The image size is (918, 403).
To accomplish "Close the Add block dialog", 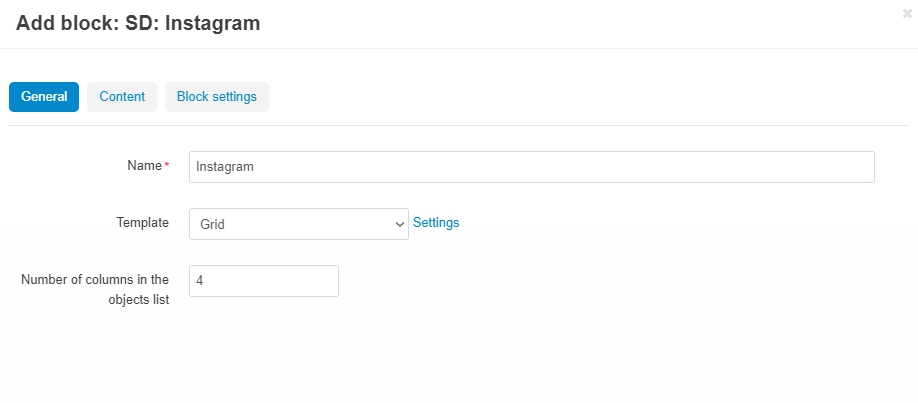I will pyautogui.click(x=907, y=14).
